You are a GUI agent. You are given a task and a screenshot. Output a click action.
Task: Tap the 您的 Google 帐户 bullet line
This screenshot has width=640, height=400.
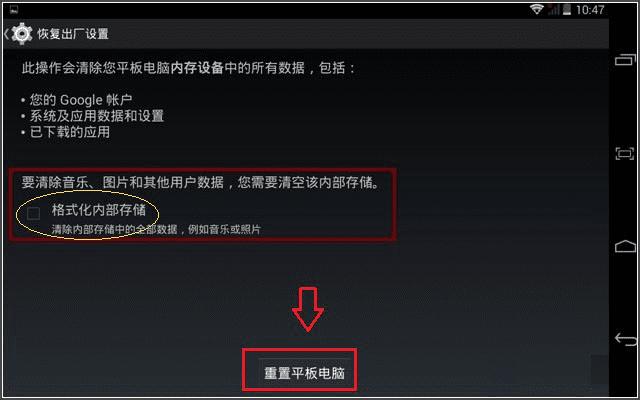77,100
